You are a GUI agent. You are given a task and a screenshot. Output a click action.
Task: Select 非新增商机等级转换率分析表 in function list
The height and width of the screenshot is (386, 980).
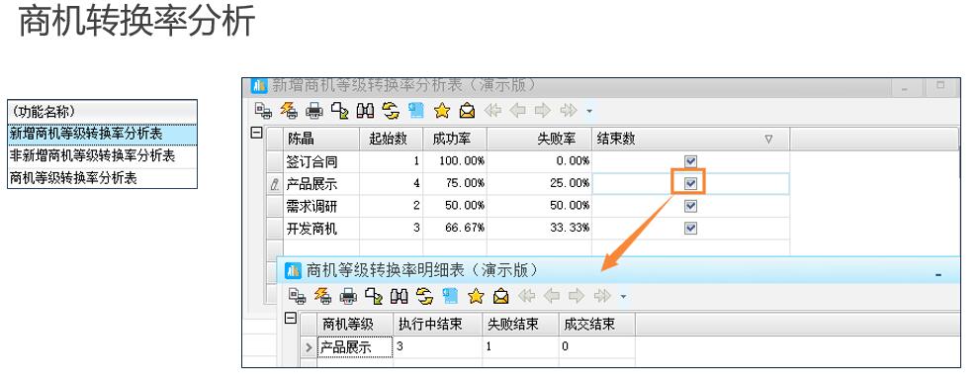(x=92, y=155)
